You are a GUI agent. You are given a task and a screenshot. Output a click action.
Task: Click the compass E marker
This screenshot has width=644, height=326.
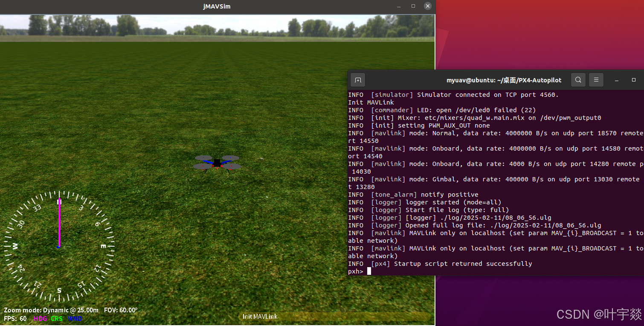pyautogui.click(x=103, y=246)
